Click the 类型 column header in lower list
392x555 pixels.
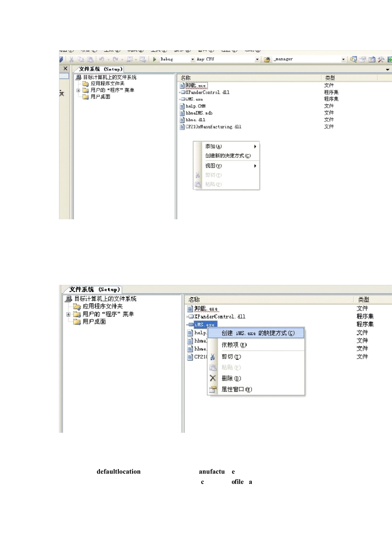point(364,299)
